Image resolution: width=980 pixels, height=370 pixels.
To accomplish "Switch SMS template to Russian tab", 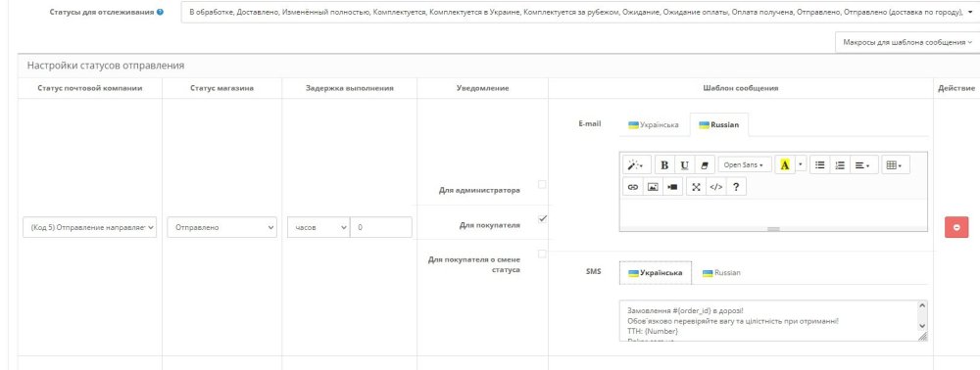I will tap(722, 273).
